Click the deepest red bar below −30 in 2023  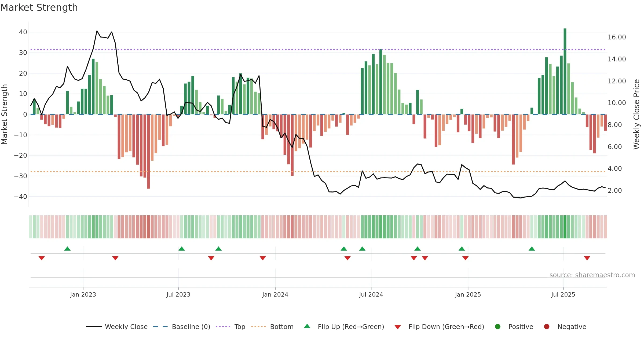[148, 152]
